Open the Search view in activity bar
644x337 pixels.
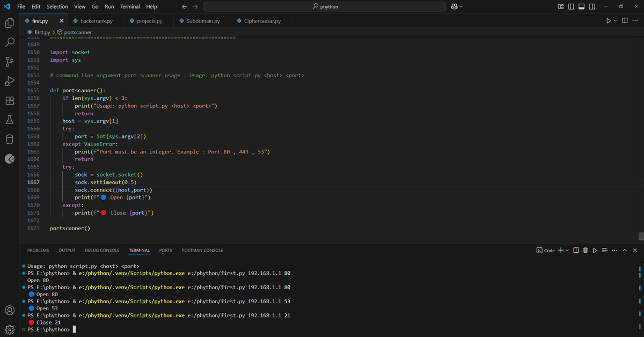(9, 42)
